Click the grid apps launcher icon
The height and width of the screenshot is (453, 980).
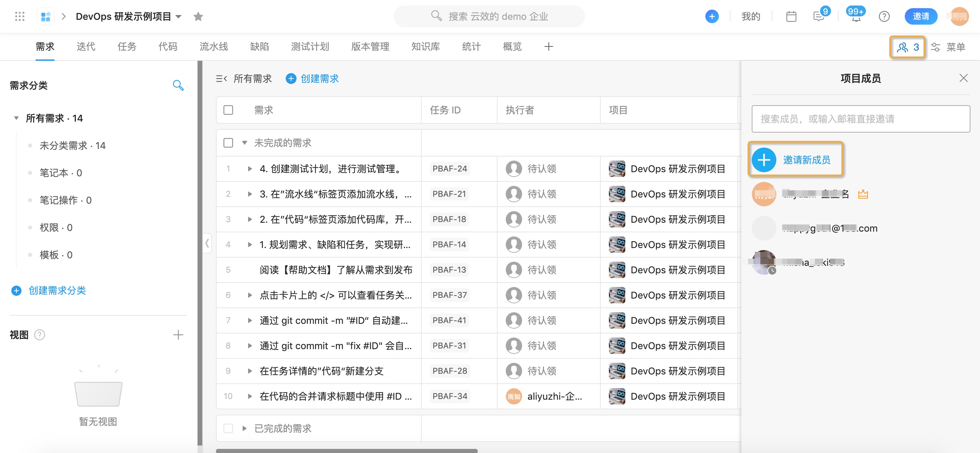[x=19, y=16]
